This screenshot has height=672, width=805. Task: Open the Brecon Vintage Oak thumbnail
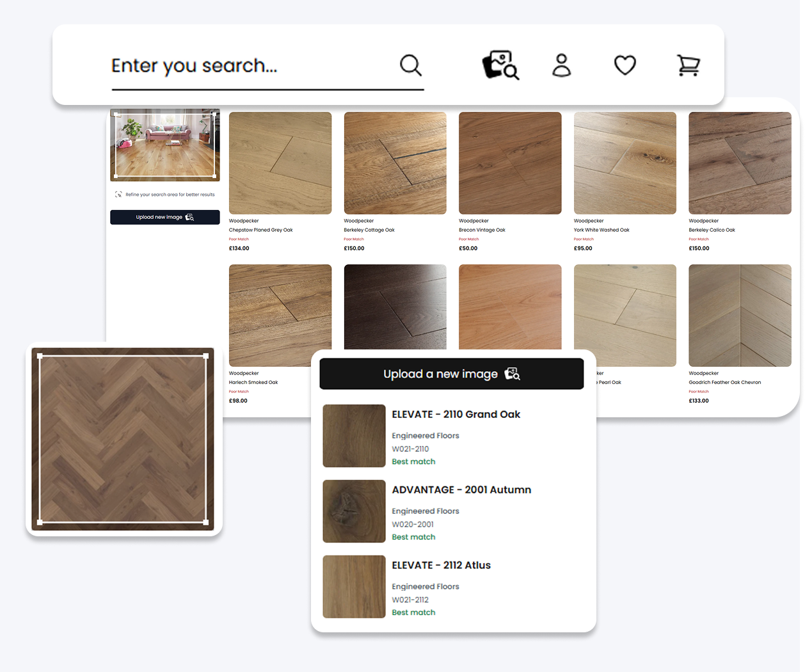pyautogui.click(x=509, y=163)
